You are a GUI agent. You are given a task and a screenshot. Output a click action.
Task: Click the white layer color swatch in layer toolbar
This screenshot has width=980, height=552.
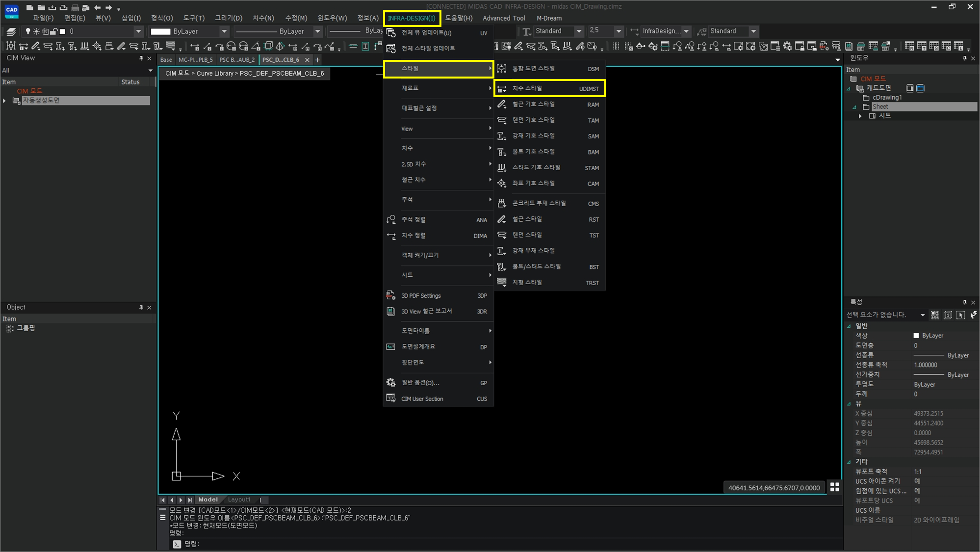point(62,31)
